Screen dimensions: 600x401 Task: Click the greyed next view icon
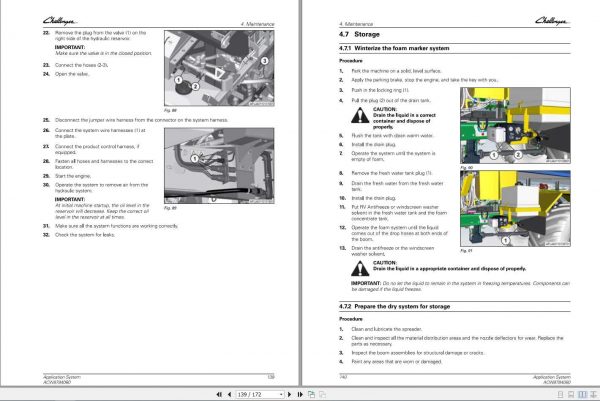pyautogui.click(x=323, y=394)
